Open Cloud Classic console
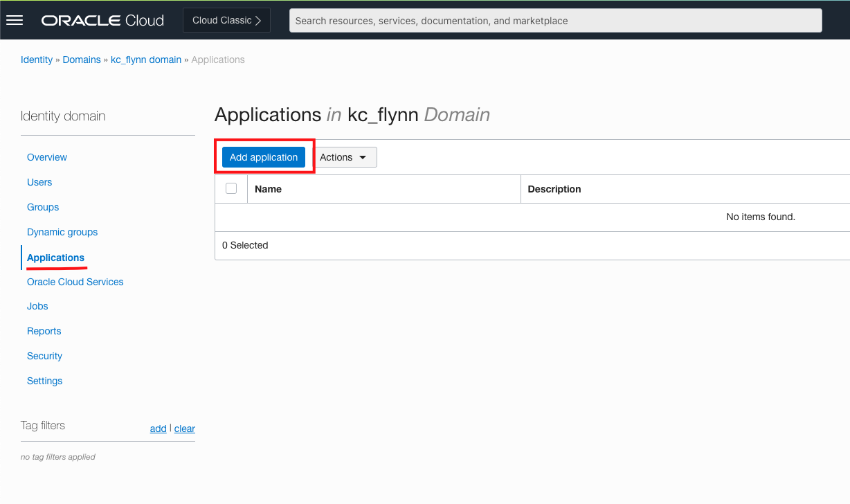 220,20
